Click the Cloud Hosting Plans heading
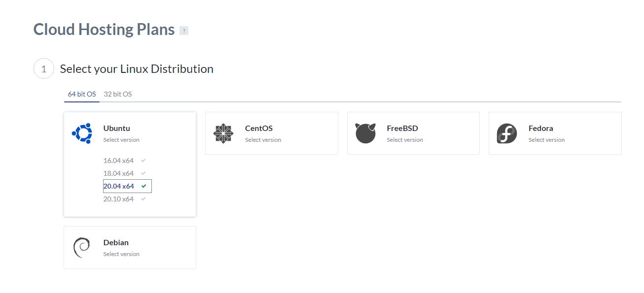The height and width of the screenshot is (293, 644). pyautogui.click(x=104, y=30)
